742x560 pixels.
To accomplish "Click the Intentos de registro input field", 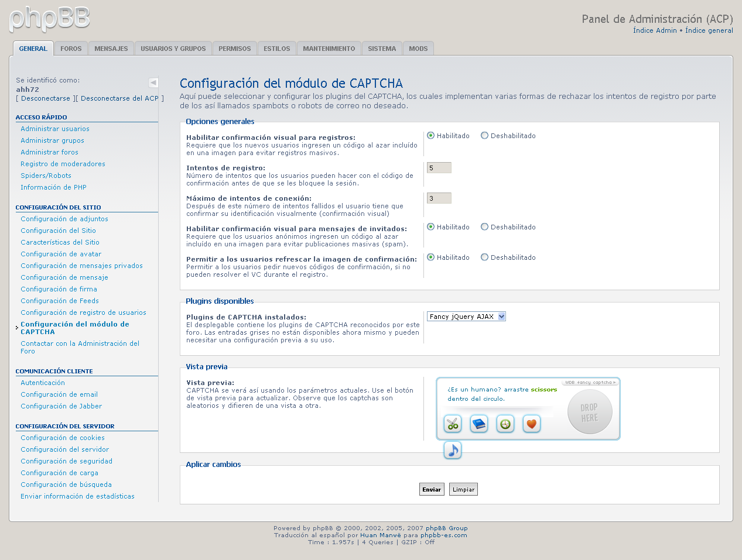I will pyautogui.click(x=438, y=167).
